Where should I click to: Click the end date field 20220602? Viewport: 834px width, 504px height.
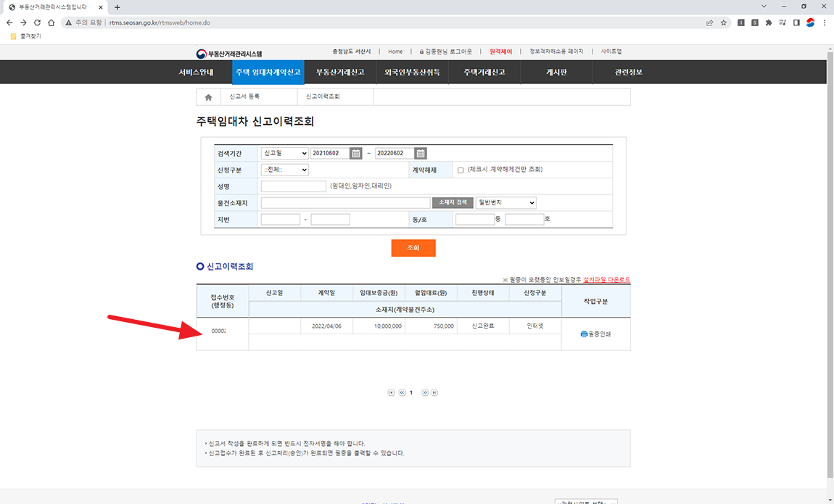[x=395, y=153]
